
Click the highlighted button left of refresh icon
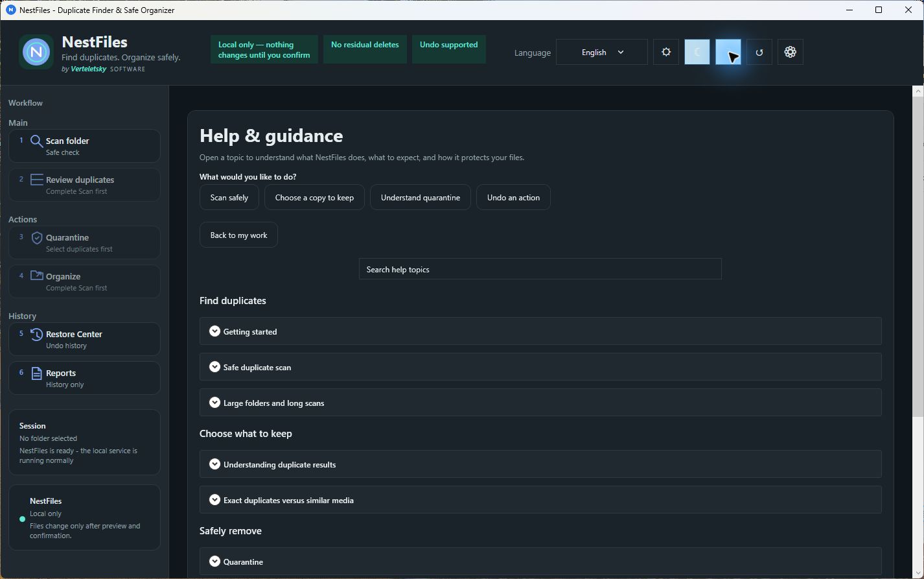[728, 52]
